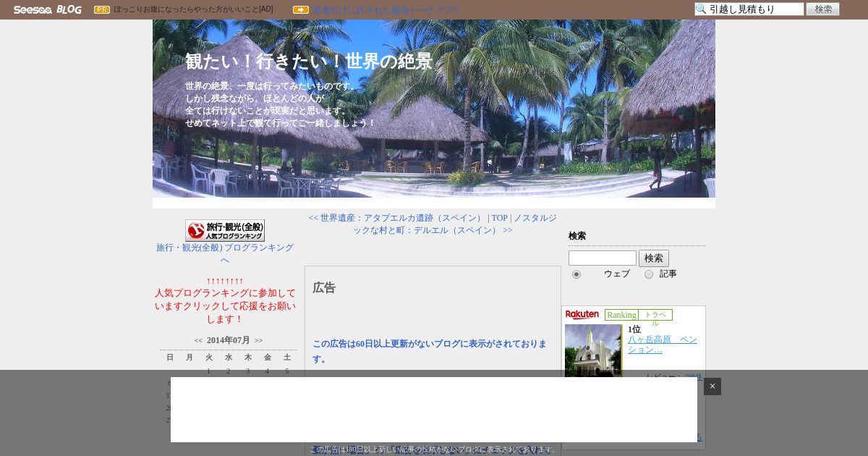868x456 pixels.
Task: Click the tropical beach header image
Action: point(434,109)
